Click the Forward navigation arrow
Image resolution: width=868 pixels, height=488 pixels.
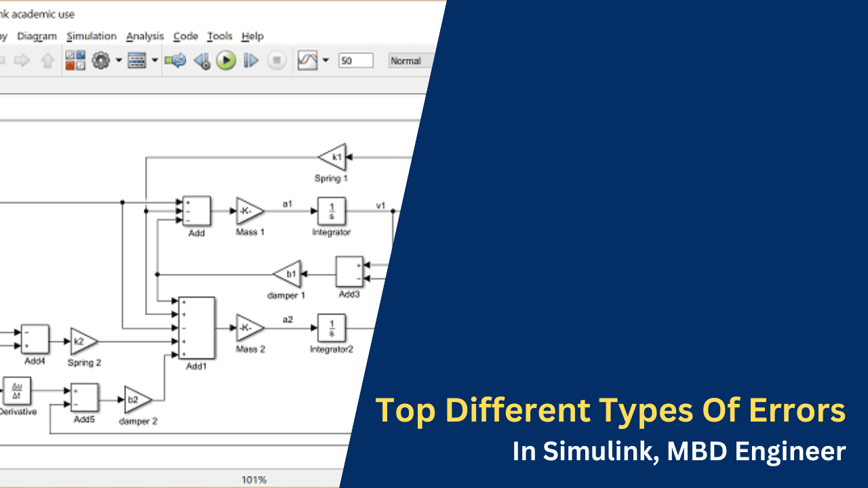click(22, 60)
